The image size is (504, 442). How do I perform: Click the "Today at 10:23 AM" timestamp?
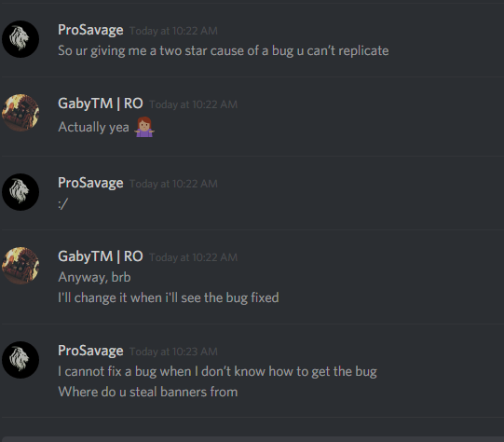click(x=173, y=352)
